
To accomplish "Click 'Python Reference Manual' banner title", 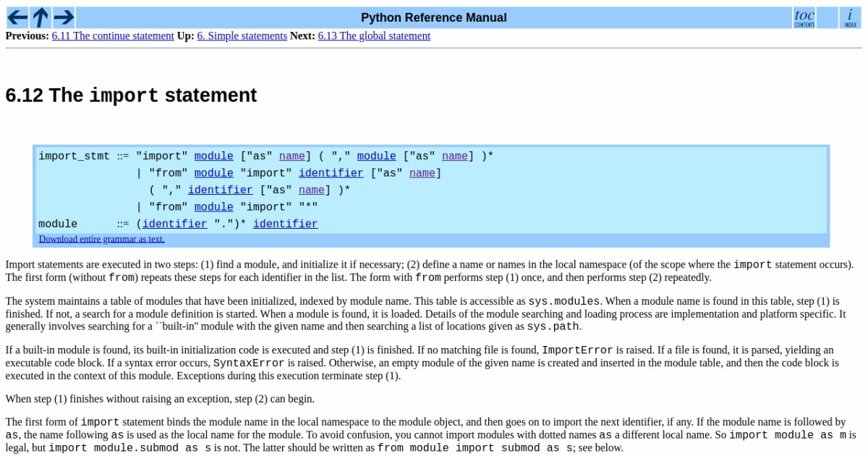I will [434, 17].
